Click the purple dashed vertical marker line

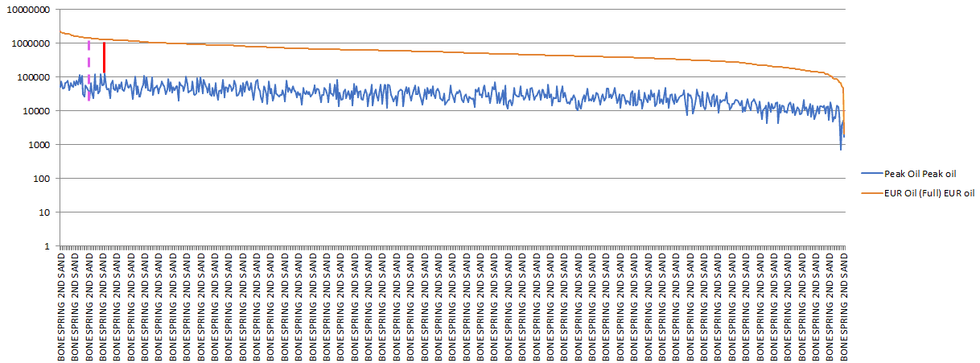coord(89,68)
